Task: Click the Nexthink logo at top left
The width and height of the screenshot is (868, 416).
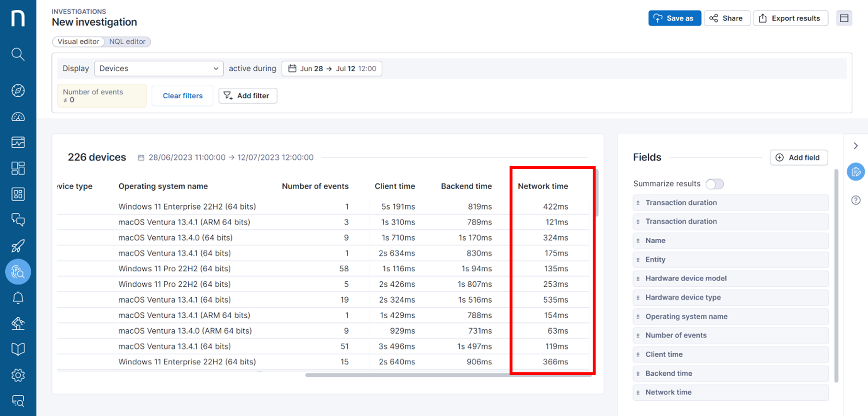Action: (x=18, y=18)
